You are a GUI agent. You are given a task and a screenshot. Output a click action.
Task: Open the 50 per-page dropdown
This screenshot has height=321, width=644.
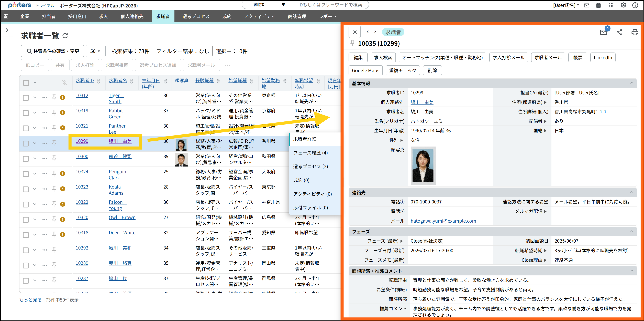point(95,51)
